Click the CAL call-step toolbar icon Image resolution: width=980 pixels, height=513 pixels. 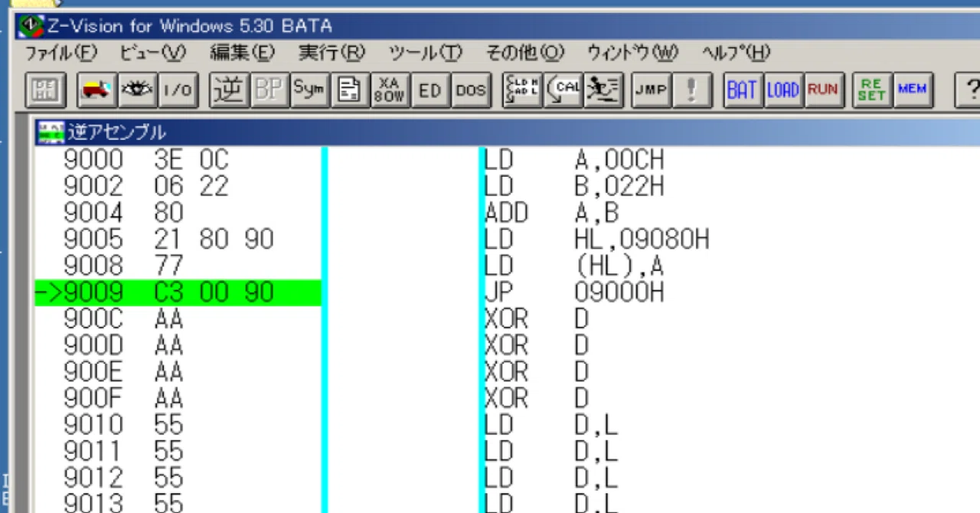(x=564, y=90)
